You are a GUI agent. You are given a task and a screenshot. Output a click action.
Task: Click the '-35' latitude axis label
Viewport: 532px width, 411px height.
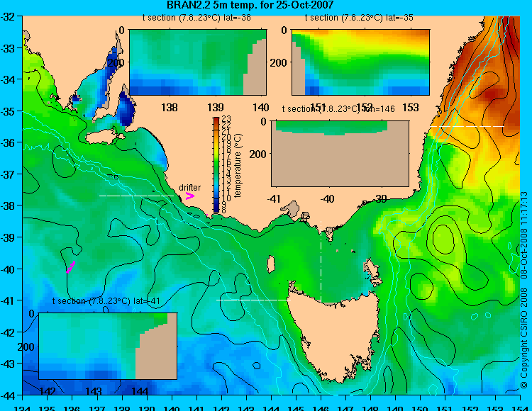(x=8, y=111)
